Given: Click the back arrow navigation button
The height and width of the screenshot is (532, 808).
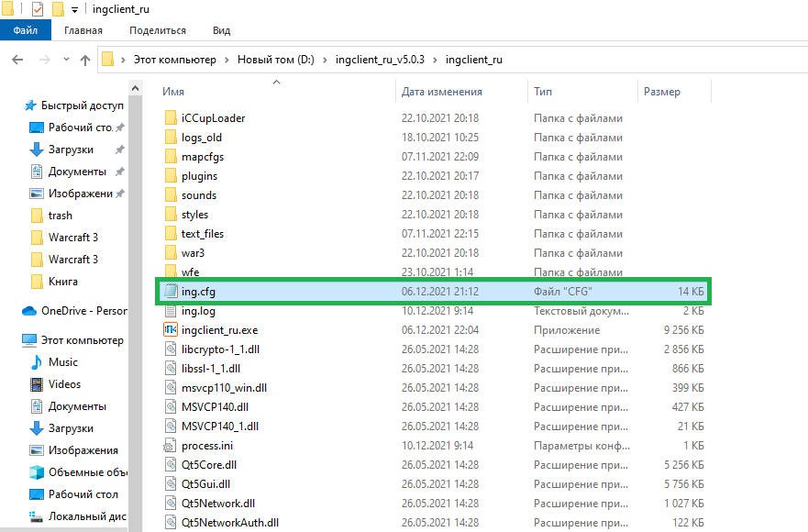Looking at the screenshot, I should (17, 60).
